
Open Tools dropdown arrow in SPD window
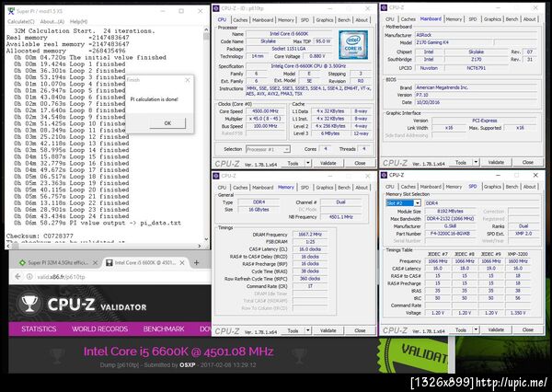coord(476,329)
